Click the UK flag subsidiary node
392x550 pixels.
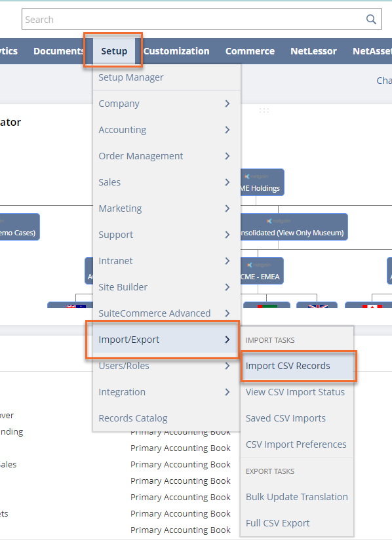(x=317, y=305)
